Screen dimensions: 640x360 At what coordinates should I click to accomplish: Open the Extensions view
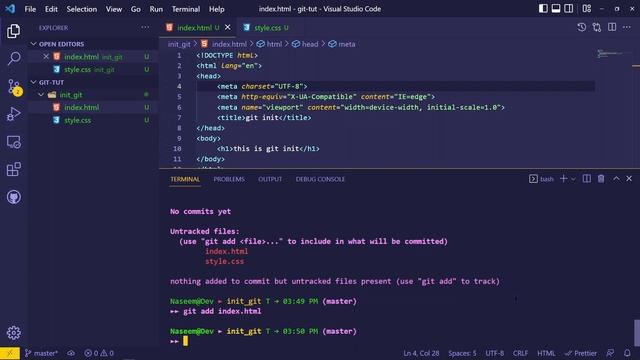click(13, 169)
